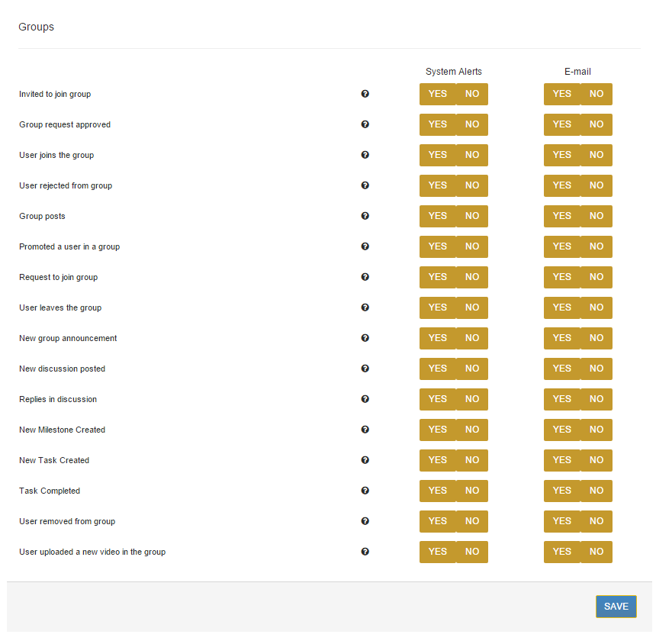Disable System Alerts for User rejected from group
This screenshot has height=644, width=656.
coord(472,185)
